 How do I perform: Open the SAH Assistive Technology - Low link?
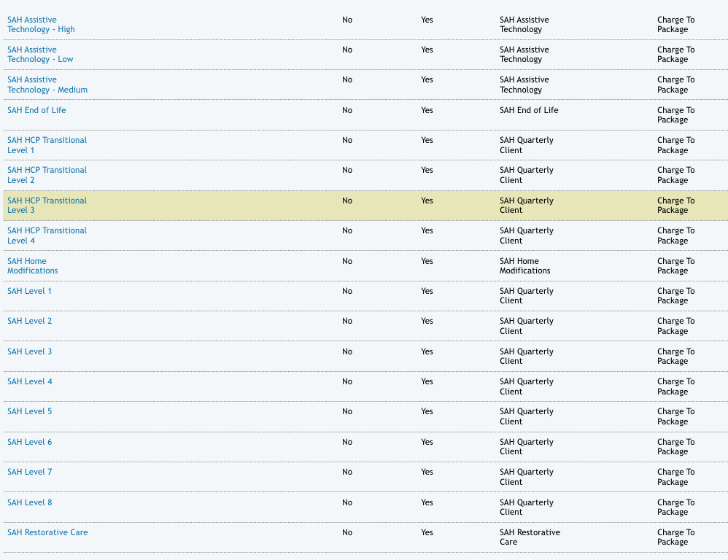[x=40, y=55]
